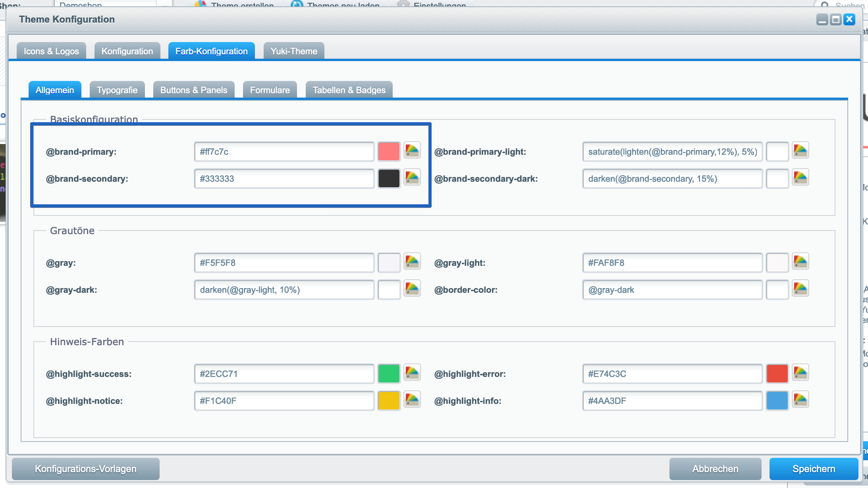
Task: Click the green @highlight-success color swatch
Action: (389, 374)
